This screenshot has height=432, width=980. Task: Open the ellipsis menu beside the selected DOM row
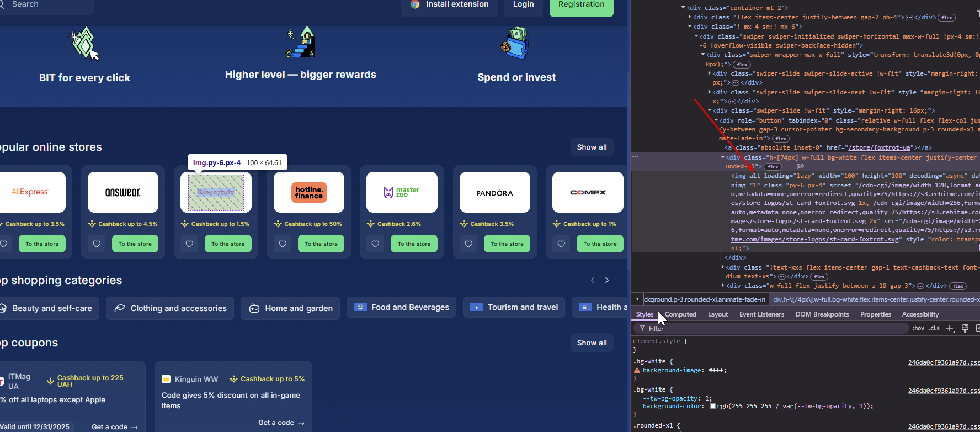pos(635,157)
